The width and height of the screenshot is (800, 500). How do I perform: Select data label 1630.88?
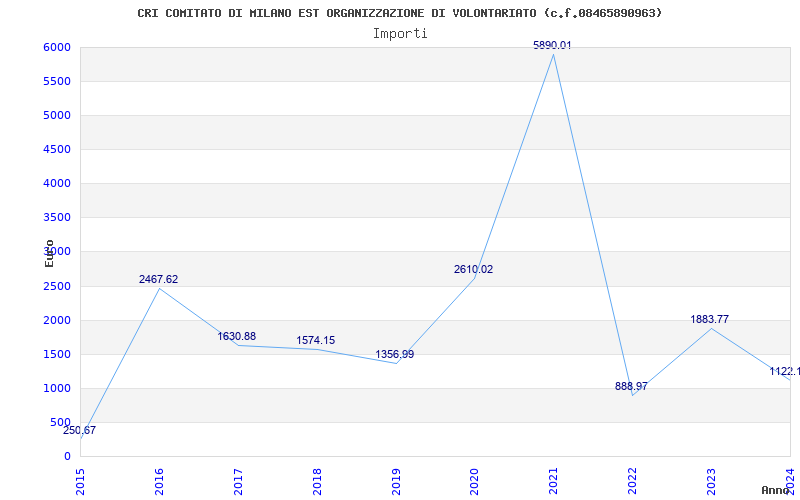[x=237, y=336]
